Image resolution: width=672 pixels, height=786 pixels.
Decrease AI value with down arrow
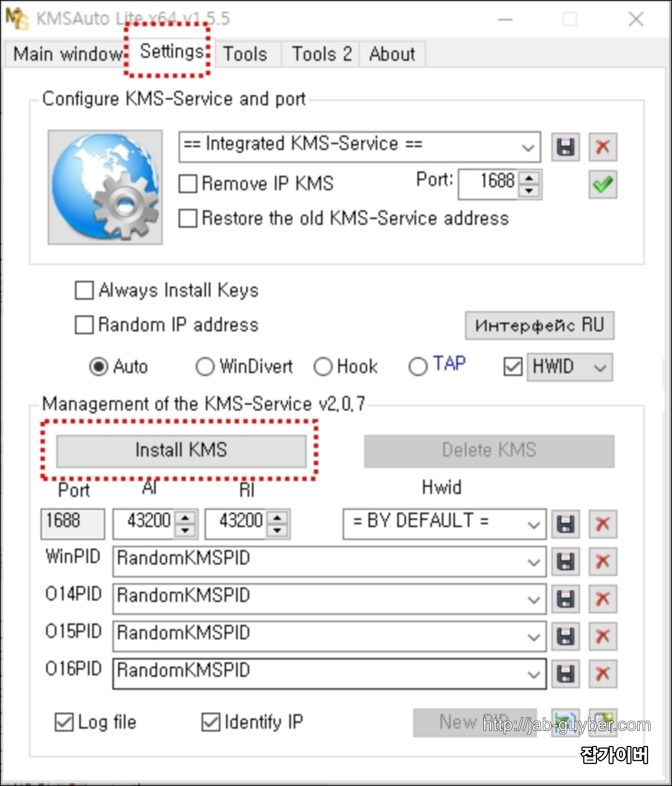185,531
